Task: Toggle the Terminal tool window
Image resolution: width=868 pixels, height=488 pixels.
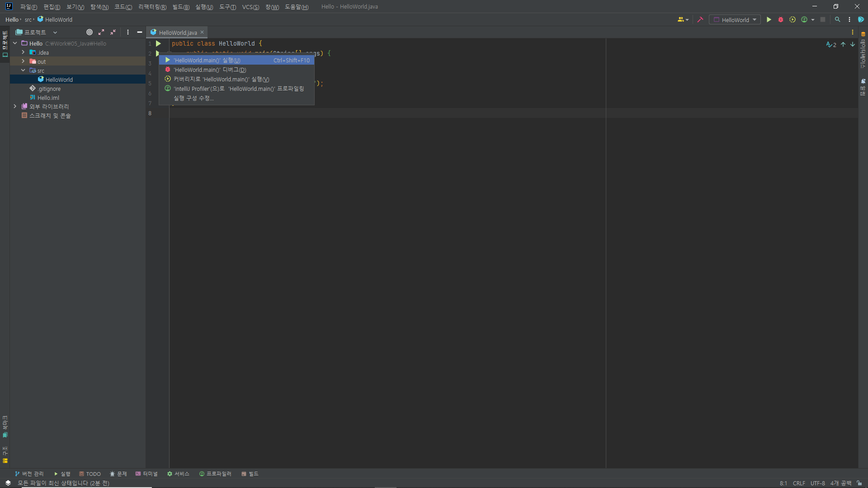Action: [x=146, y=474]
